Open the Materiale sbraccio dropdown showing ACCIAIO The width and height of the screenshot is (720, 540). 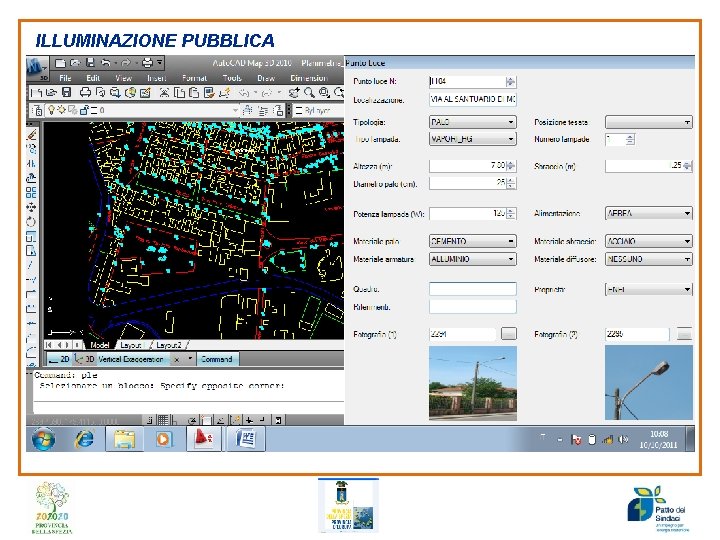coord(648,241)
